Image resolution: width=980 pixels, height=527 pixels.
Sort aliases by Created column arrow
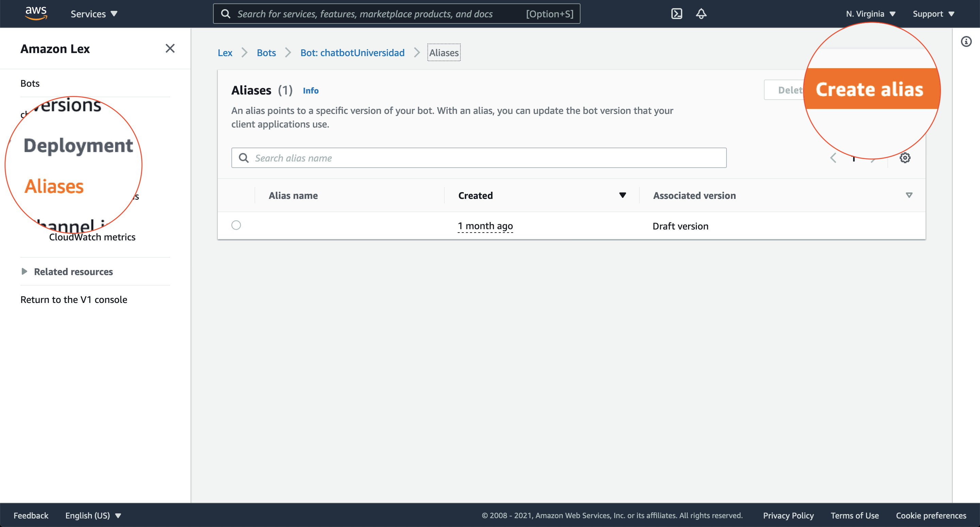pos(622,195)
